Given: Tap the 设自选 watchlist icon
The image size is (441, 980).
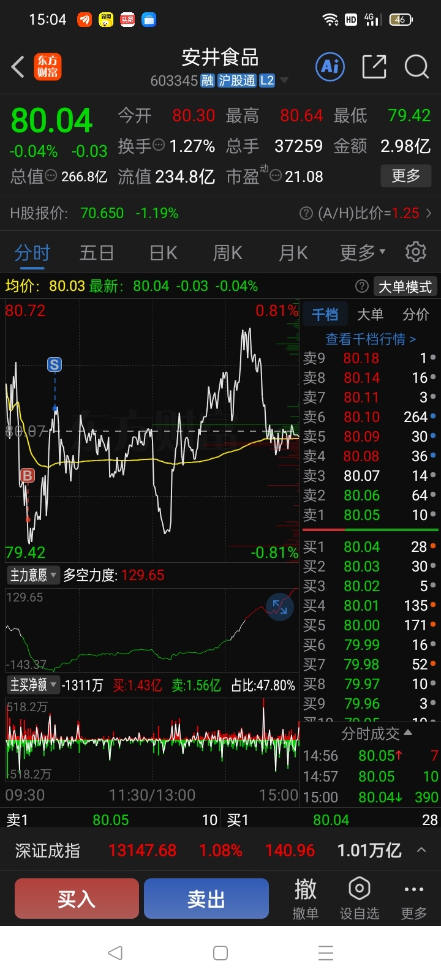Looking at the screenshot, I should pyautogui.click(x=360, y=898).
